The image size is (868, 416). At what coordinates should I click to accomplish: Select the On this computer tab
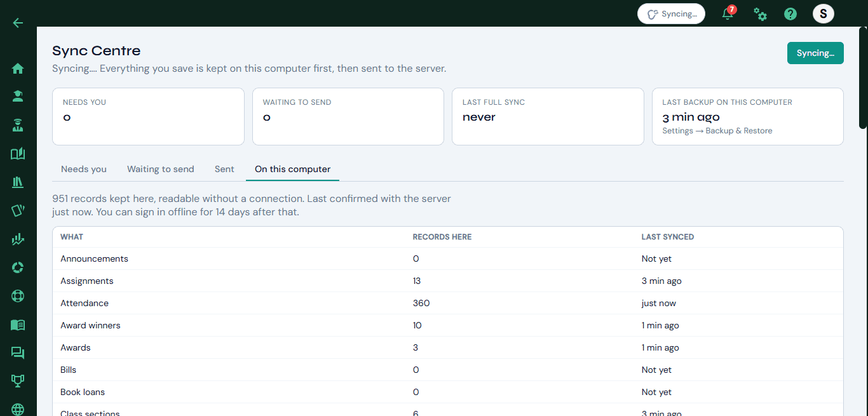293,170
